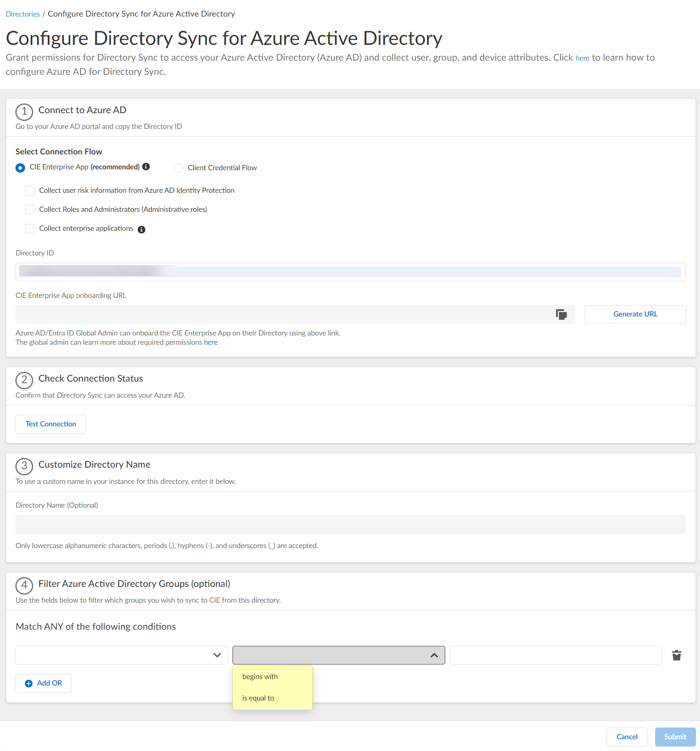Select the CIE Enterprise App radio button
The width and height of the screenshot is (700, 751).
(x=20, y=168)
